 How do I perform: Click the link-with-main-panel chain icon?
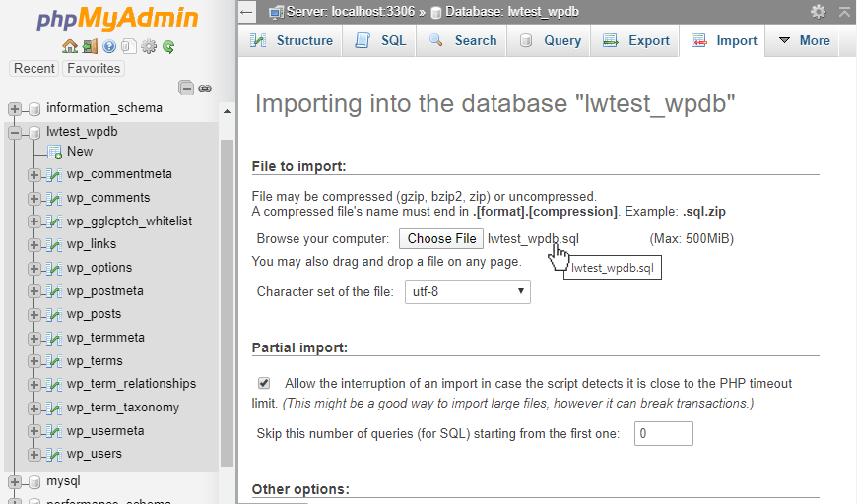(x=205, y=88)
